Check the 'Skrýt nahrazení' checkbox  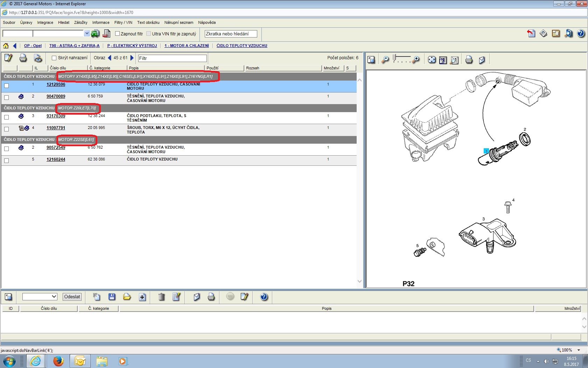54,58
